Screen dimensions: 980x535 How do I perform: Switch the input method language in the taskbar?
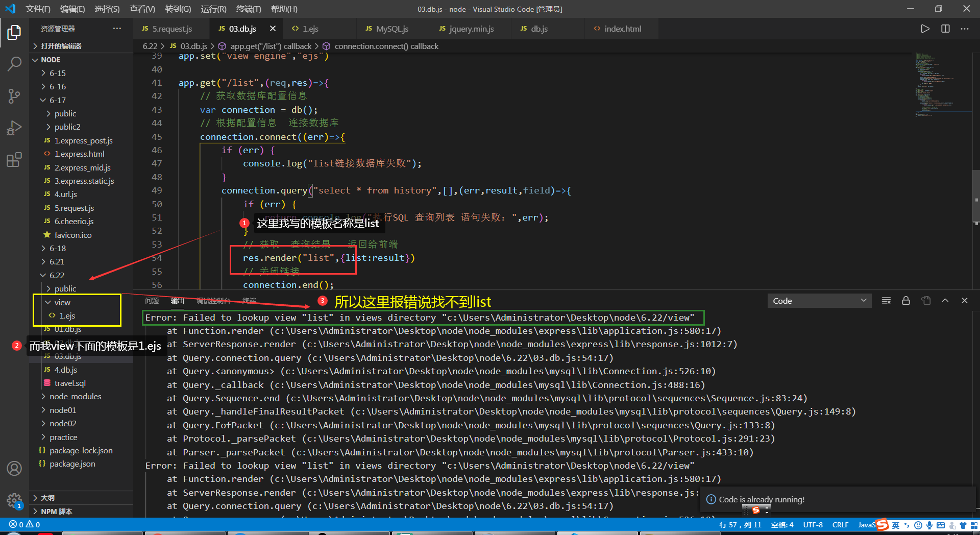pos(896,524)
